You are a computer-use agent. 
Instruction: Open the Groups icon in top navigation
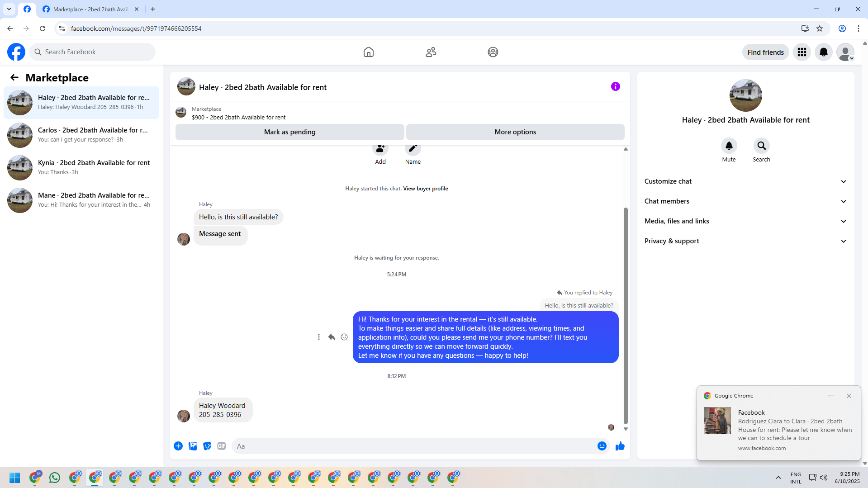pyautogui.click(x=493, y=52)
